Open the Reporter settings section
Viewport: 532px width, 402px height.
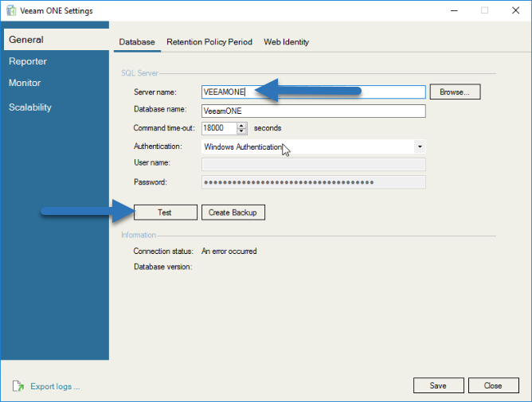(x=28, y=61)
